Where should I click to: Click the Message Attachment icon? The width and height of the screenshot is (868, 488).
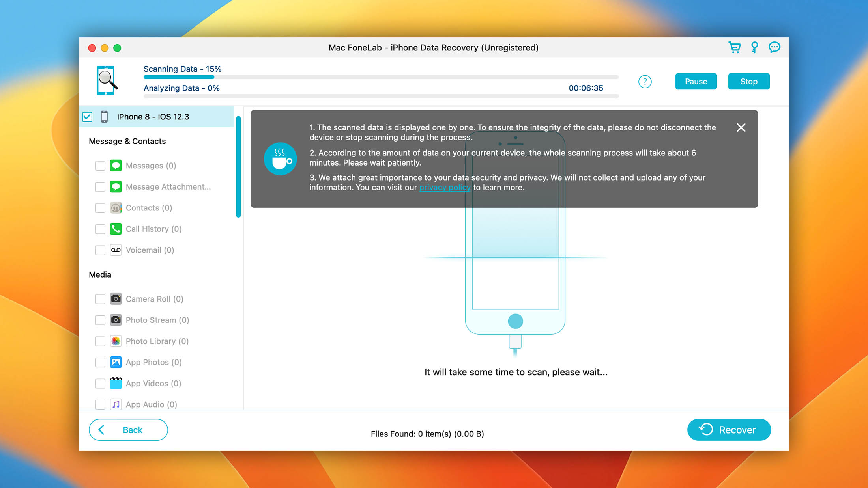pos(116,187)
